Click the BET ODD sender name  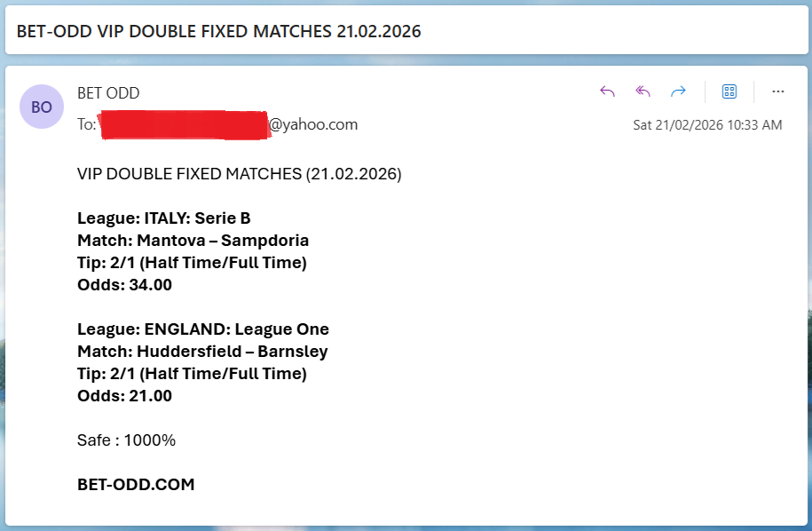tap(108, 93)
